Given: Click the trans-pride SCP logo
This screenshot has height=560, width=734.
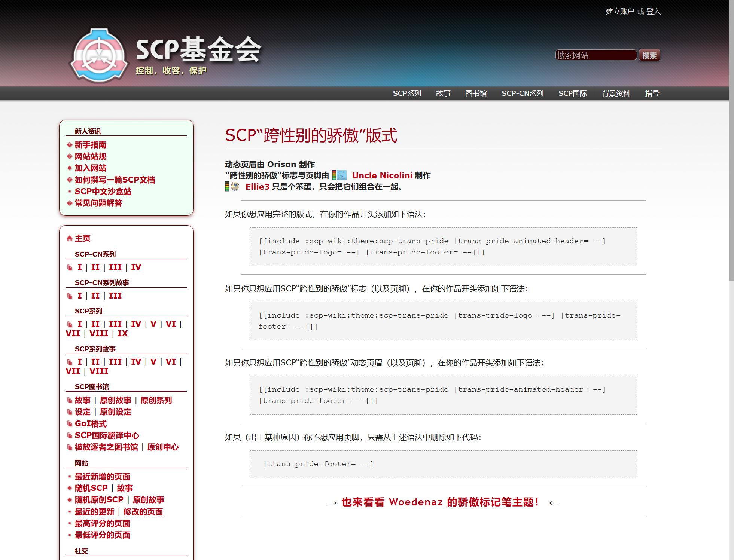Looking at the screenshot, I should point(99,55).
